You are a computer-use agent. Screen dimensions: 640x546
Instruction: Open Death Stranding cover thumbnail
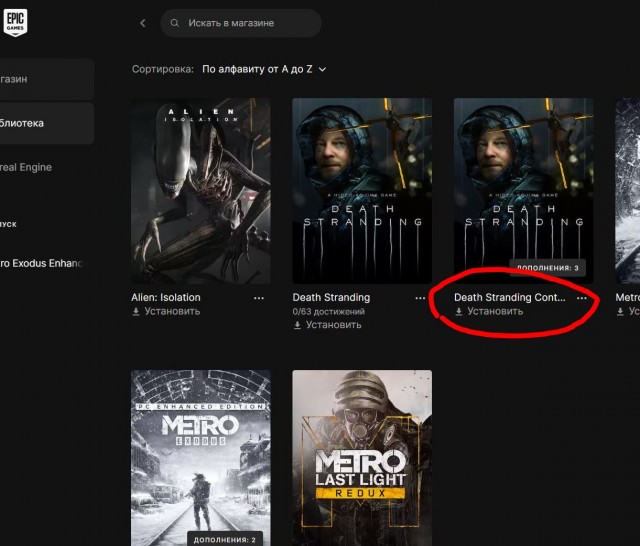pyautogui.click(x=362, y=191)
